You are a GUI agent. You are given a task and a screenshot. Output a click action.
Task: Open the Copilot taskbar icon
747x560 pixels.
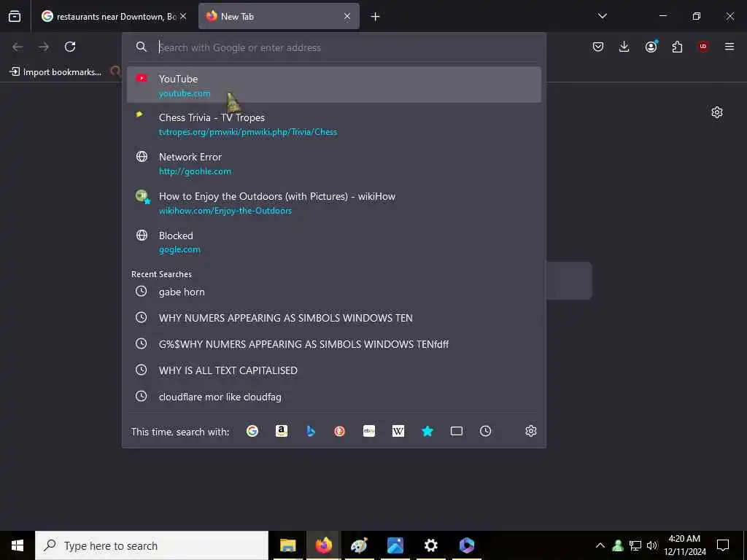(x=466, y=545)
